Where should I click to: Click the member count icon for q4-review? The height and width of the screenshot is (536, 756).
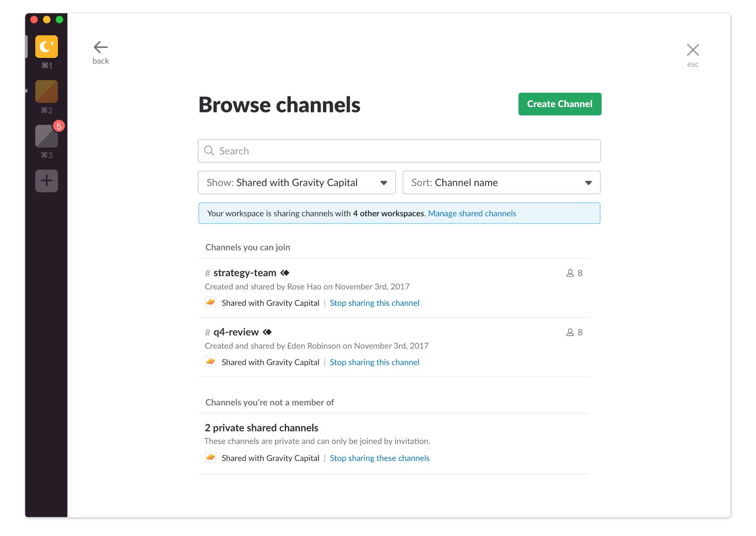(570, 332)
